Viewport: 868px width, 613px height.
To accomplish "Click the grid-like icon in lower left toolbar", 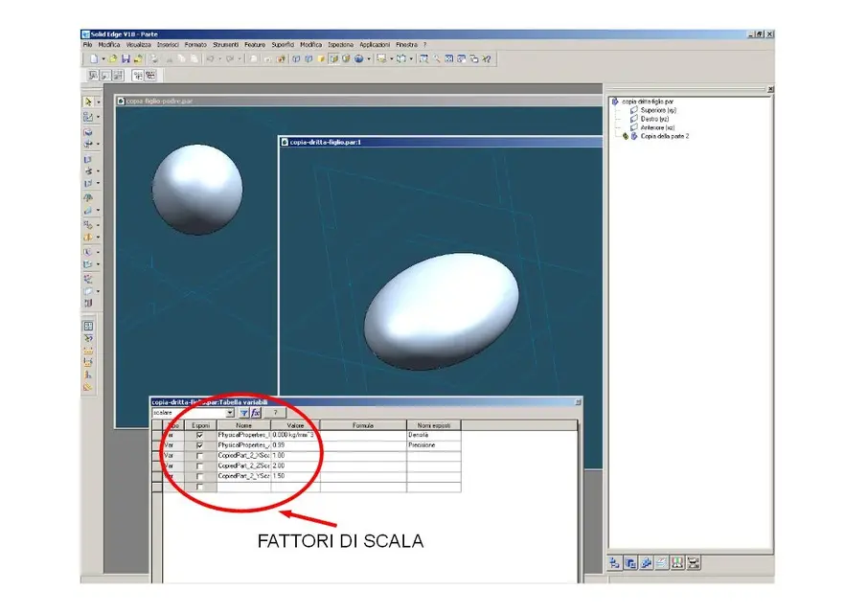I will (88, 326).
